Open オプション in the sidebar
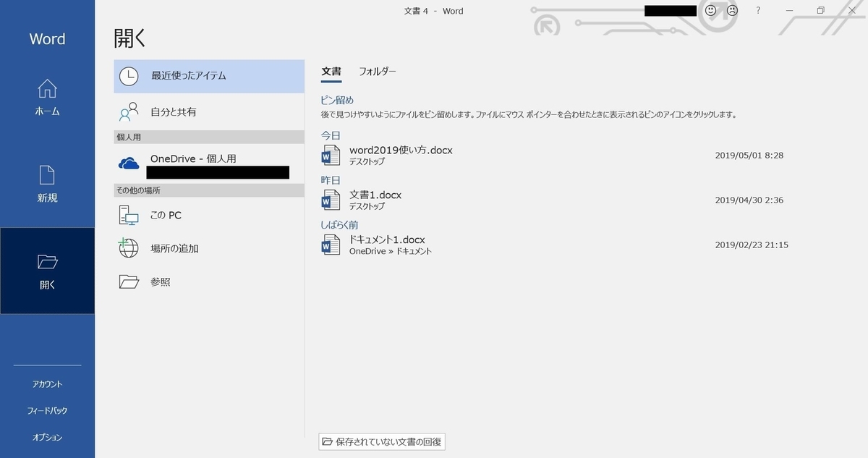This screenshot has height=458, width=868. [x=47, y=437]
